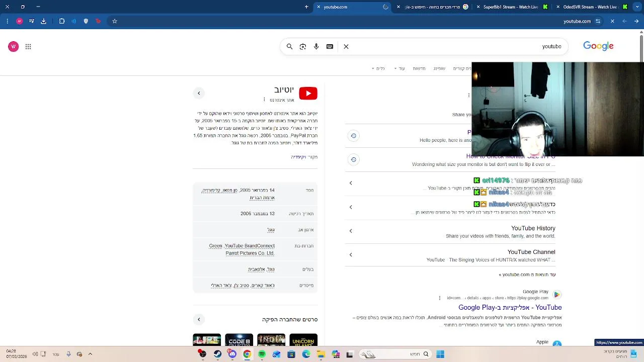Open the Code 8 movie thumbnail
Viewport: 644px width, 362px height.
tap(239, 340)
